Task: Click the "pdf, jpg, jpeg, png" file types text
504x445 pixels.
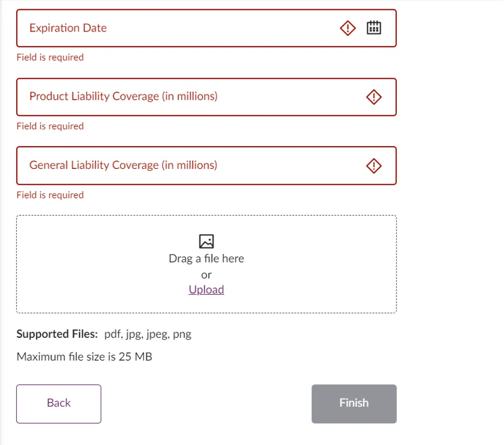Action: pyautogui.click(x=148, y=334)
